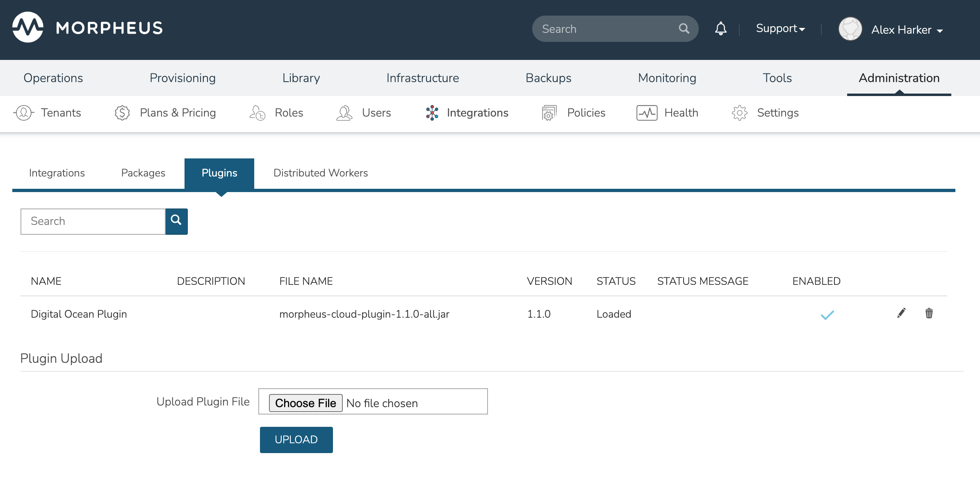Toggle the enabled checkmark for Digital Ocean Plugin

827,314
